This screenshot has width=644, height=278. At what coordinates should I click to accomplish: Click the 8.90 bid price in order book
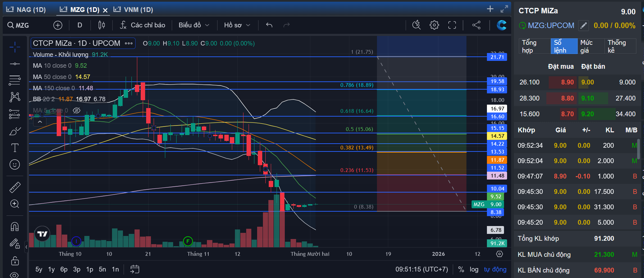click(568, 82)
